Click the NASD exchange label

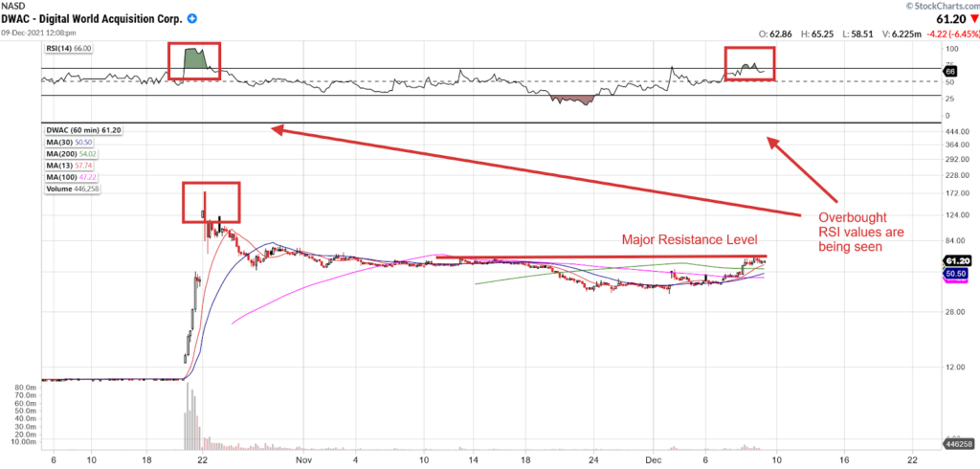pos(11,7)
